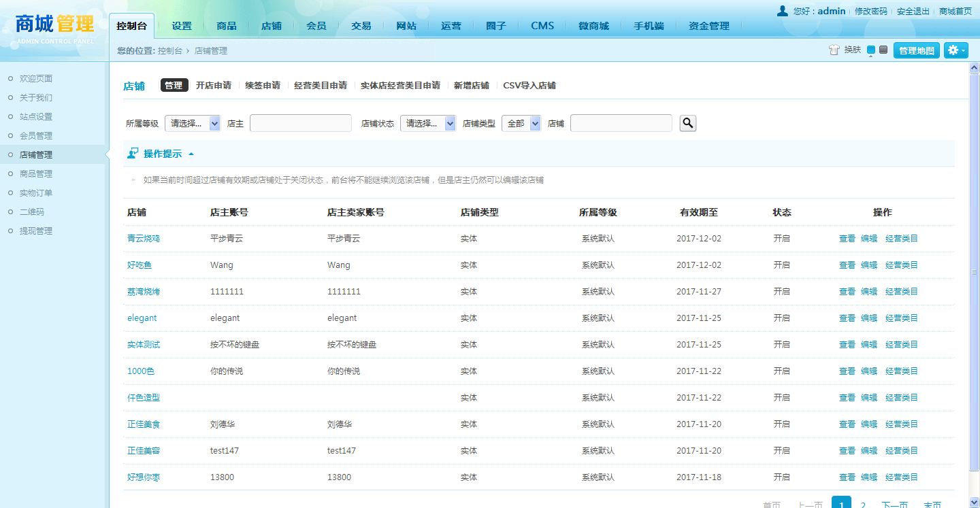
Task: Click 经营类目 in the 1000色 row
Action: (902, 371)
